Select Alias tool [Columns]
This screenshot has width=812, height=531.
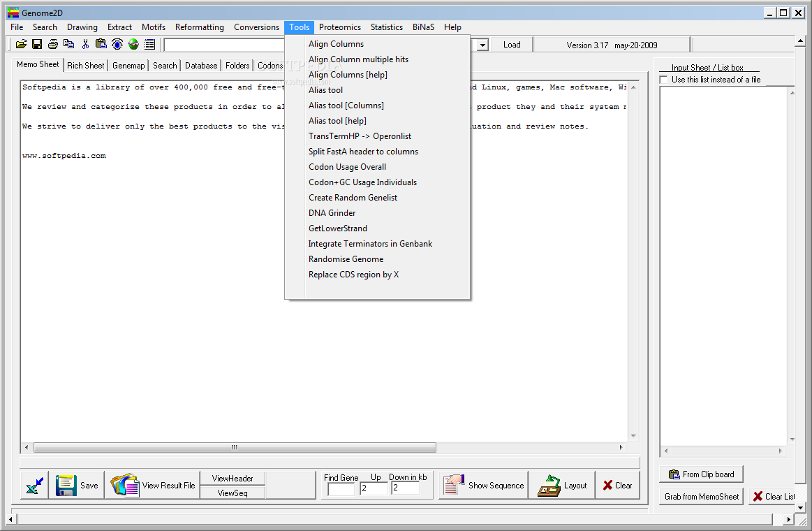[x=378, y=106]
